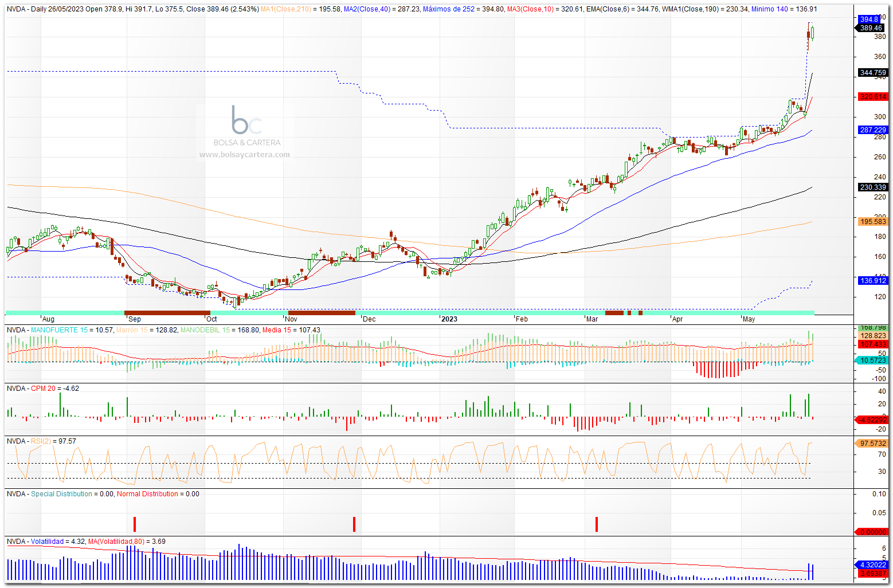893x588 pixels.
Task: Click the Apr label on time axis
Action: click(x=677, y=319)
